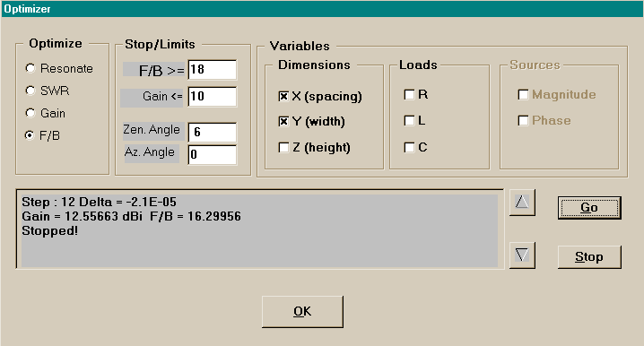Click the 'Gain <=' label

pyautogui.click(x=162, y=97)
